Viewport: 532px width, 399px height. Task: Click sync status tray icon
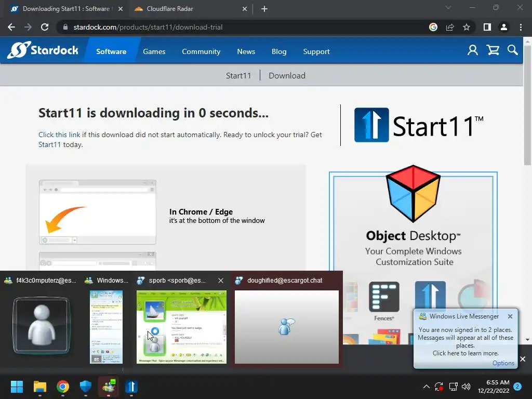pyautogui.click(x=438, y=387)
